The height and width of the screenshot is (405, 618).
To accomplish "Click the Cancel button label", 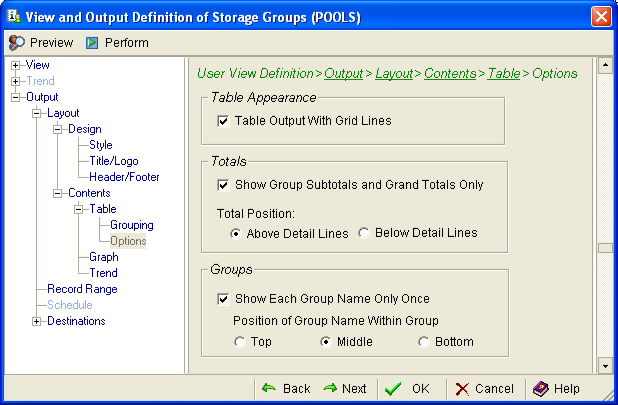I will 494,389.
